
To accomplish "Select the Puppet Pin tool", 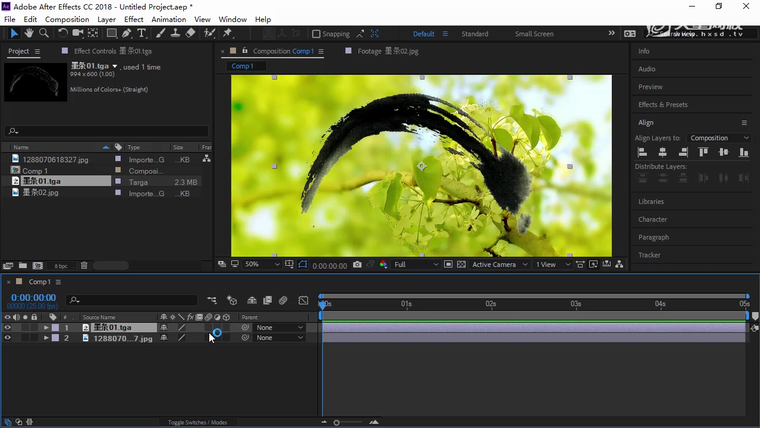I will click(x=227, y=33).
